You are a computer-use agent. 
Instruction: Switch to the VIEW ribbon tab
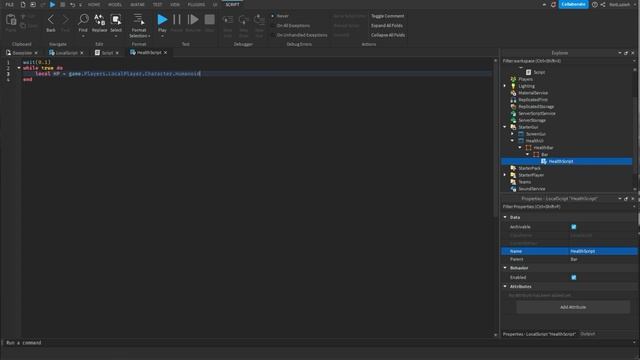[x=175, y=4]
